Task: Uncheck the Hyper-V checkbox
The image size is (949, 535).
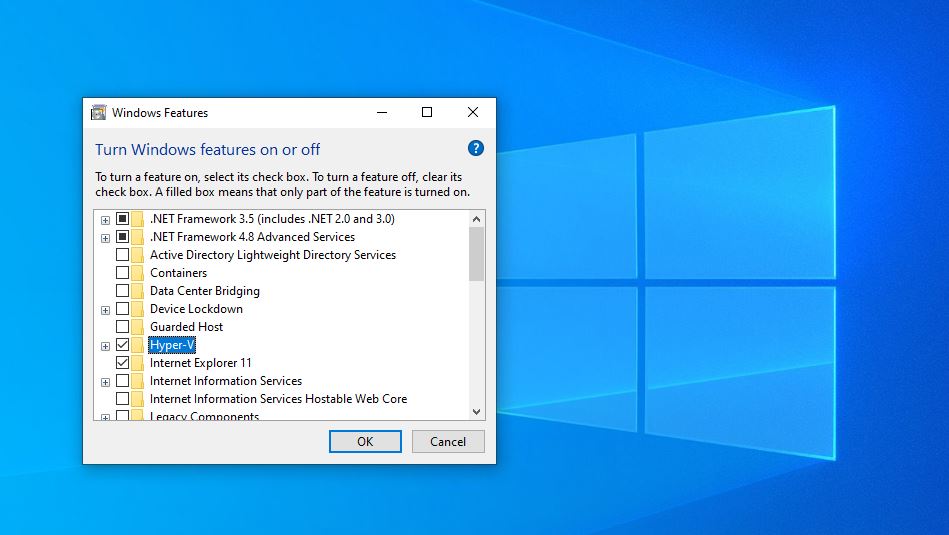Action: (x=122, y=345)
